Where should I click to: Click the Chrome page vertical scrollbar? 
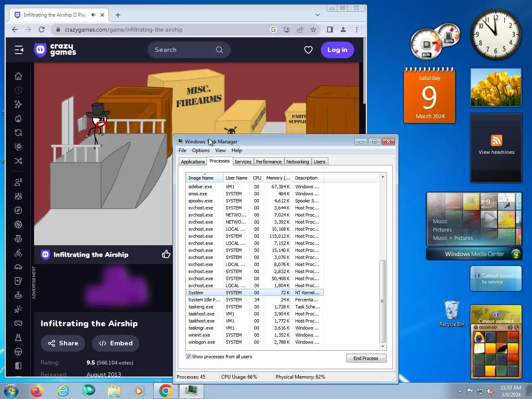coord(365,71)
